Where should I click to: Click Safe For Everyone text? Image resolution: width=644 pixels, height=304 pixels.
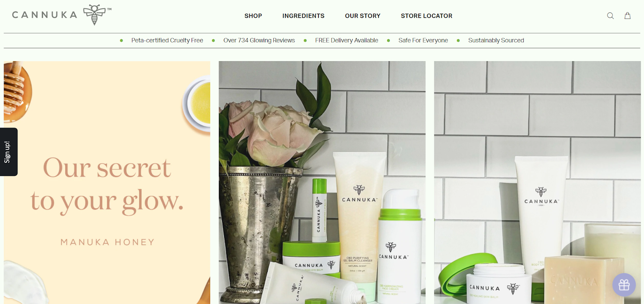423,40
